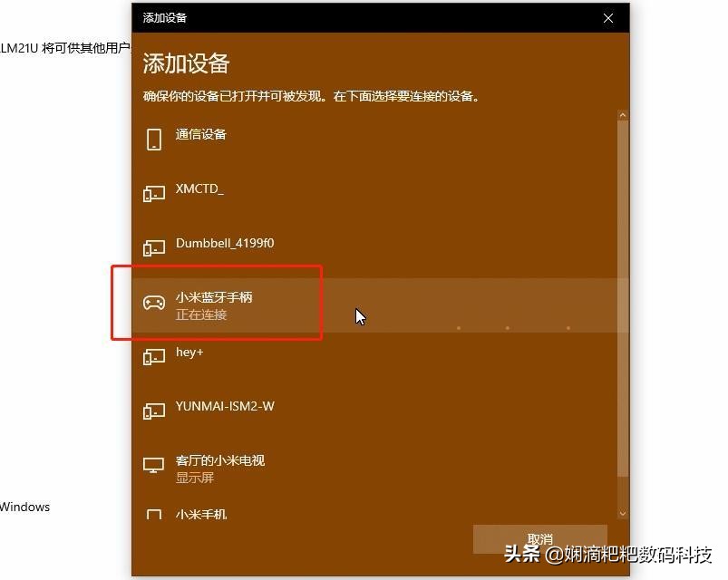Click the 小米手机 device icon

pyautogui.click(x=153, y=514)
